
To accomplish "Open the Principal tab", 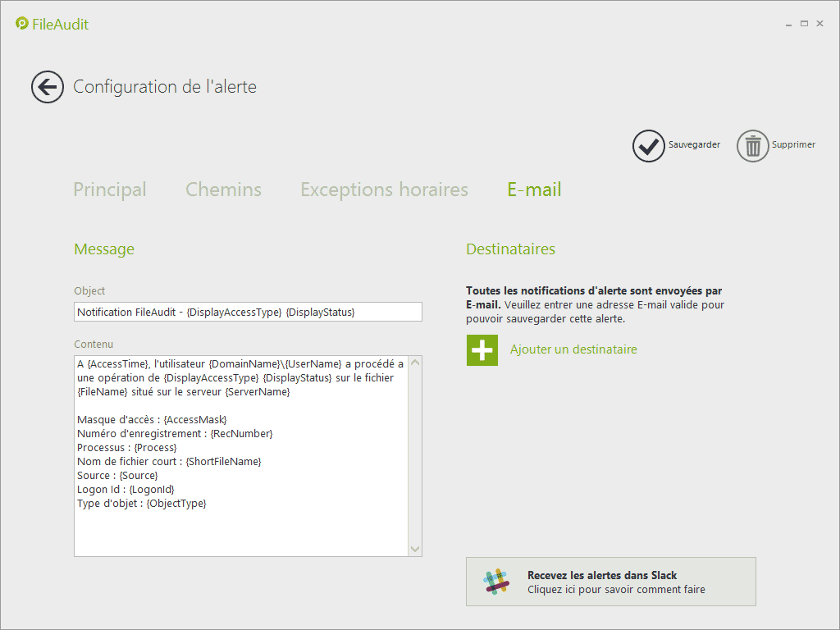I will click(x=110, y=189).
